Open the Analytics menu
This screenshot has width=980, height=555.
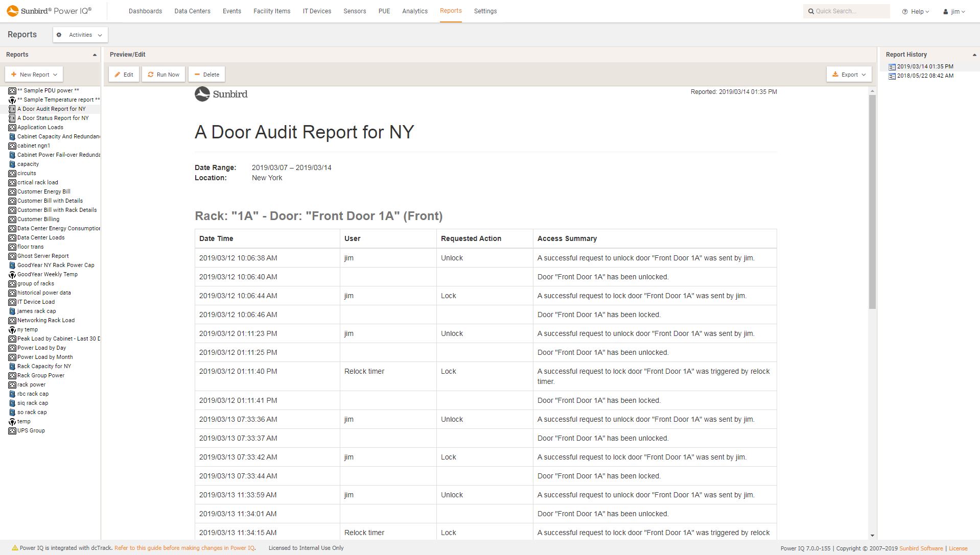[x=414, y=11]
